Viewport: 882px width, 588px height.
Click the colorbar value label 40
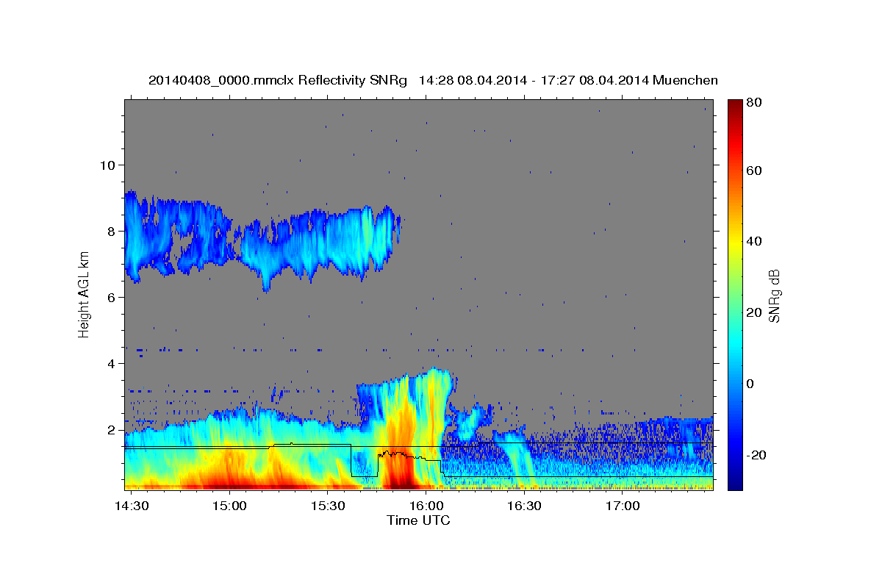(753, 241)
